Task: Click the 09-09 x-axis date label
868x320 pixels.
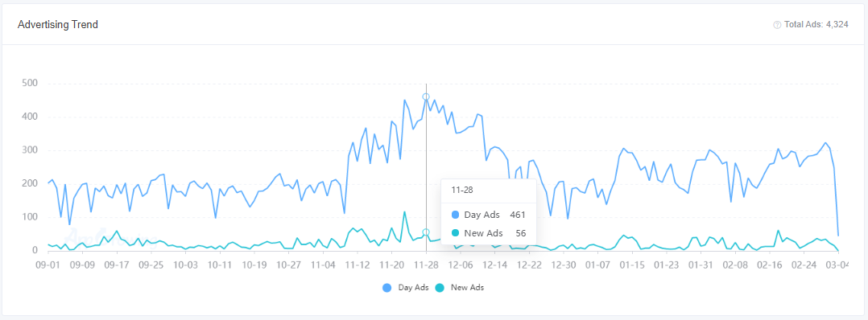Action: (x=83, y=265)
